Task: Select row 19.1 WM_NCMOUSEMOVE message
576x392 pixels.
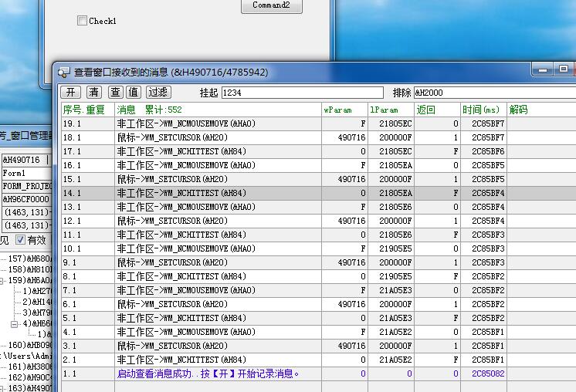Action: 318,123
